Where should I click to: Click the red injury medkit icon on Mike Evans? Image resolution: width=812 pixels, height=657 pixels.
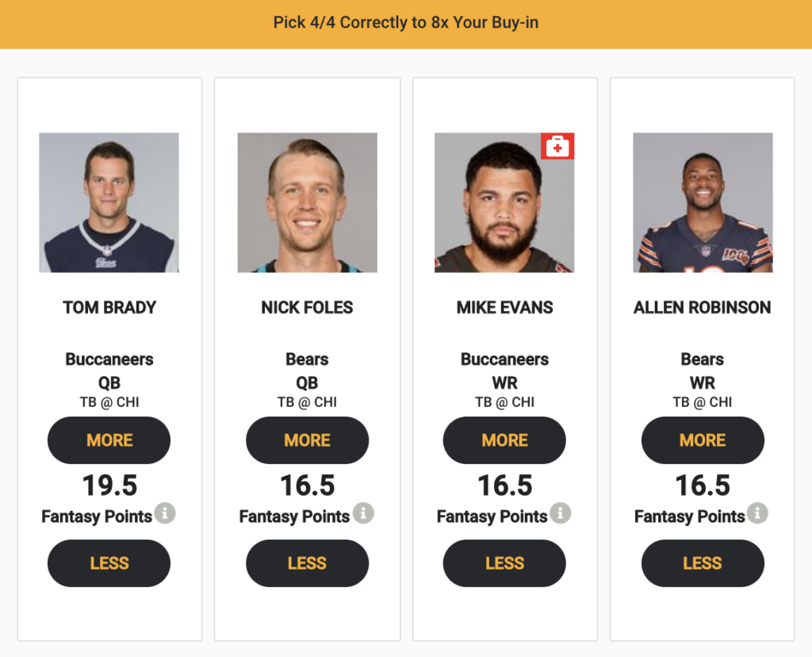coord(557,146)
